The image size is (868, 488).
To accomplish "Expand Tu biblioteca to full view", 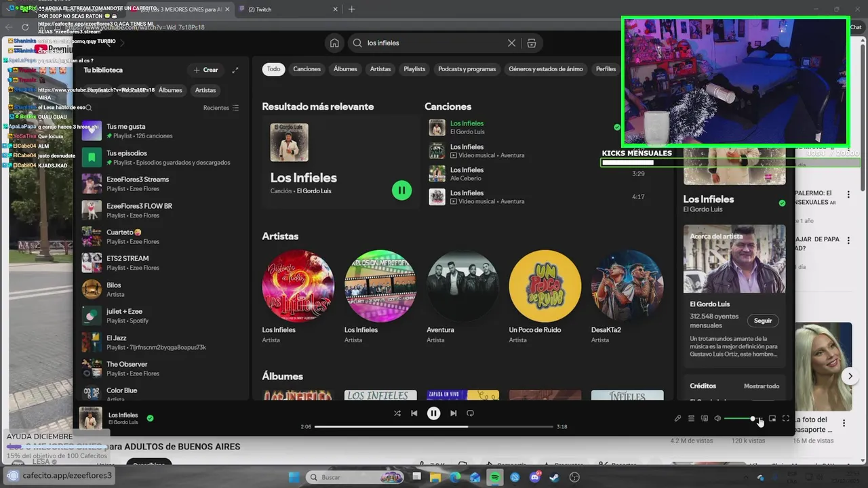I will [x=235, y=70].
